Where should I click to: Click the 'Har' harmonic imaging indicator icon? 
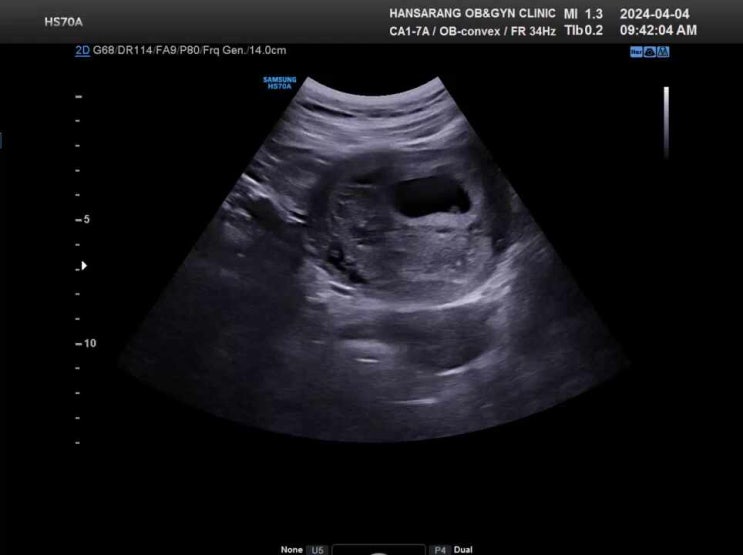pyautogui.click(x=635, y=52)
